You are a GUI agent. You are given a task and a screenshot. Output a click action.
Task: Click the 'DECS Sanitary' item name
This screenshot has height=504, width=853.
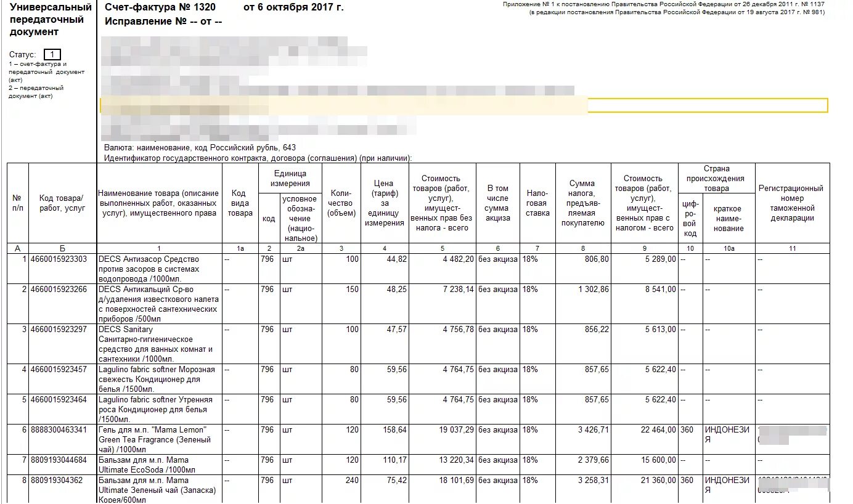pyautogui.click(x=155, y=344)
